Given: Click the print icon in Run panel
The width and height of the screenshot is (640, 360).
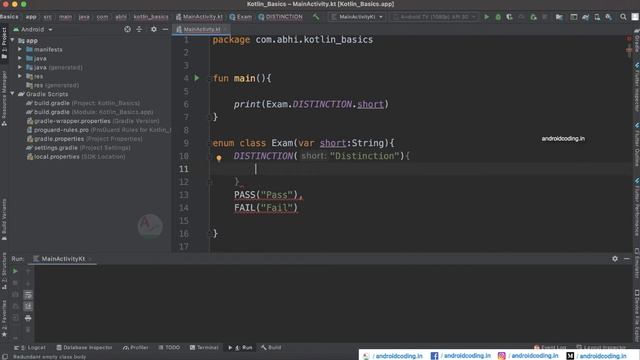Looking at the screenshot, I should click(28, 318).
